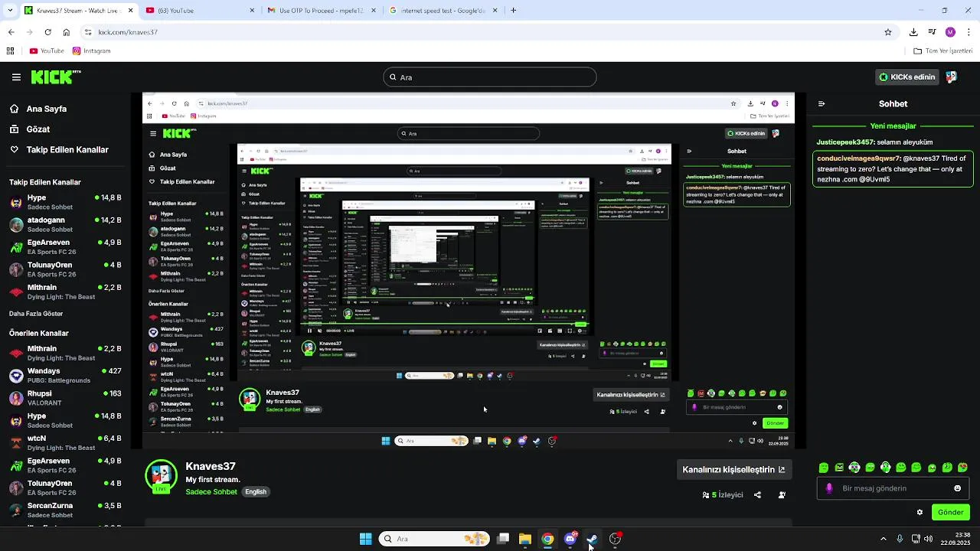The height and width of the screenshot is (551, 980).
Task: Click the share icon below stream
Action: pos(757,495)
